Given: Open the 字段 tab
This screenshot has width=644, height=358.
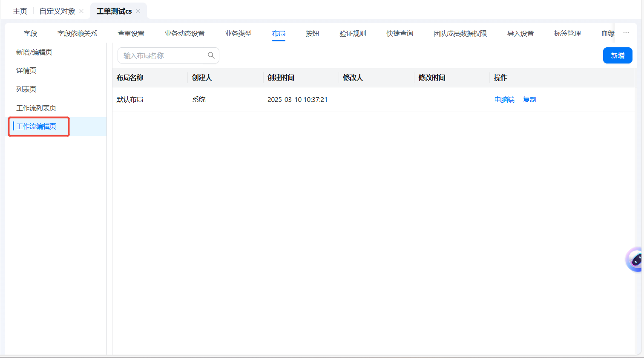Looking at the screenshot, I should tap(30, 33).
